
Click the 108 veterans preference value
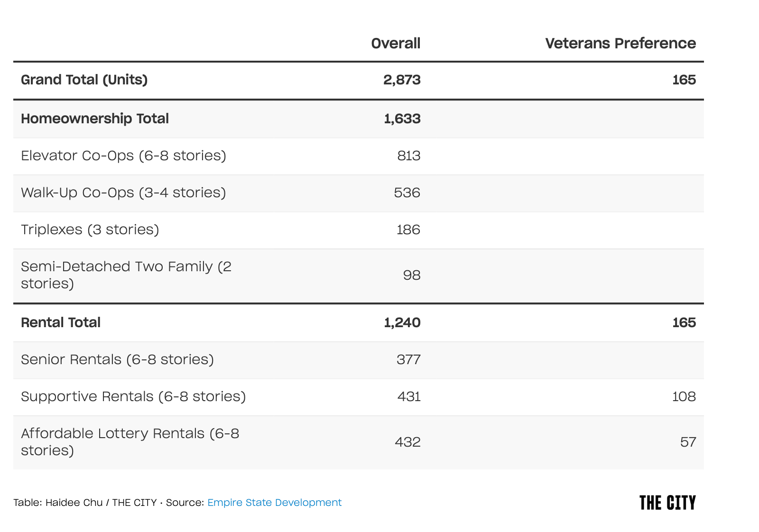click(x=684, y=396)
